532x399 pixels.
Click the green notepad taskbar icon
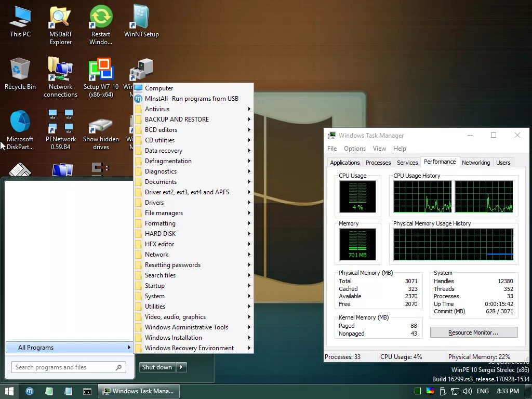click(x=49, y=391)
